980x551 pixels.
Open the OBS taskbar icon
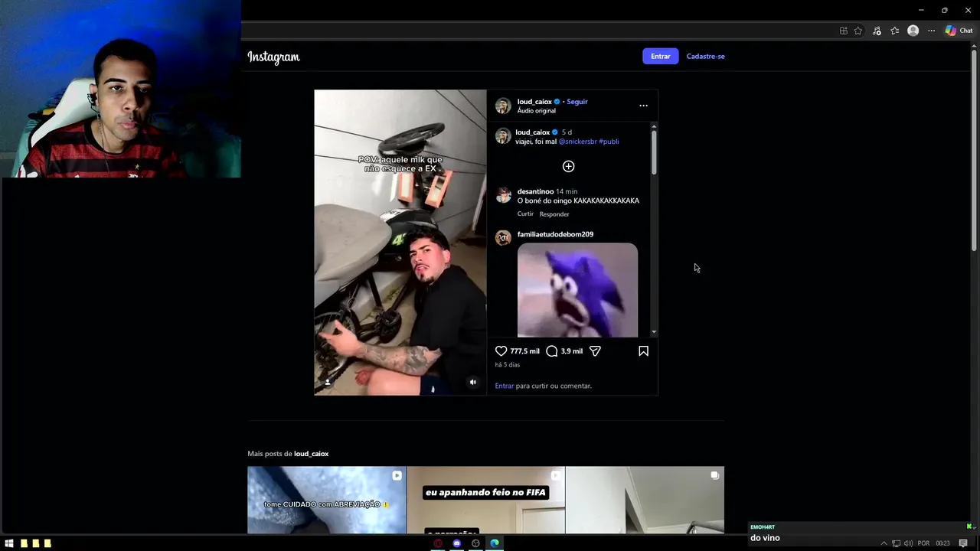tap(475, 543)
